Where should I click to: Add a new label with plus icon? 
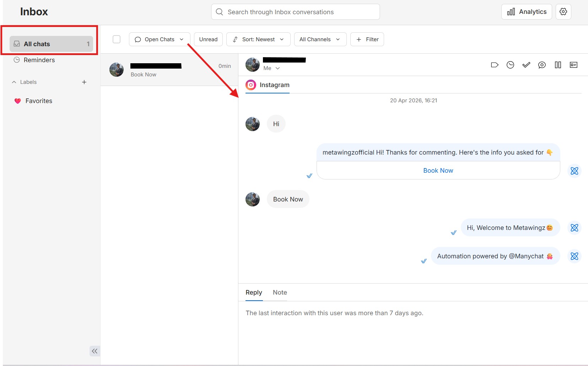pyautogui.click(x=84, y=82)
